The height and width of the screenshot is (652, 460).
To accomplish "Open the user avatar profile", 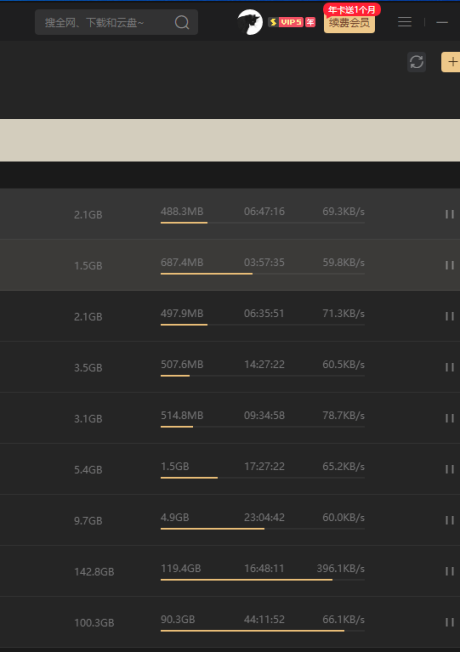I will [x=250, y=22].
